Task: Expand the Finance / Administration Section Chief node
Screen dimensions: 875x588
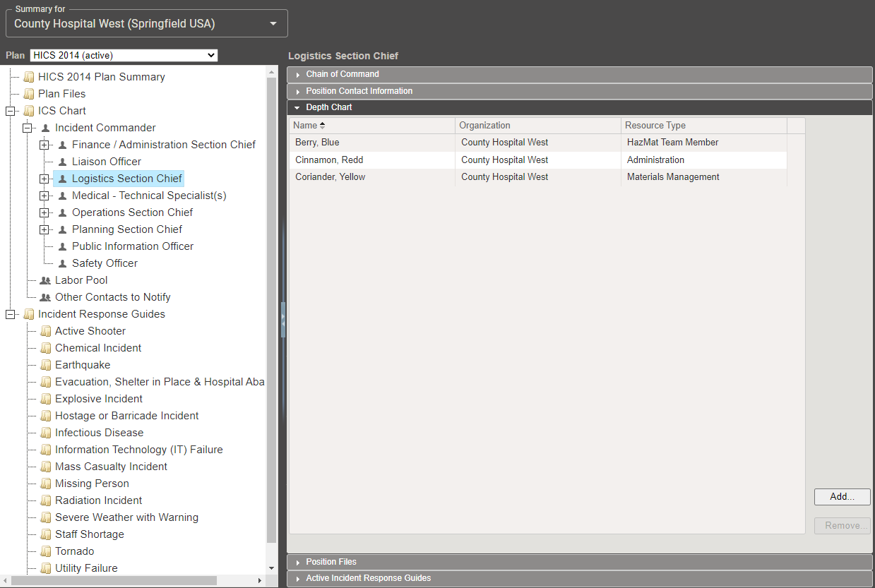Action: [44, 145]
